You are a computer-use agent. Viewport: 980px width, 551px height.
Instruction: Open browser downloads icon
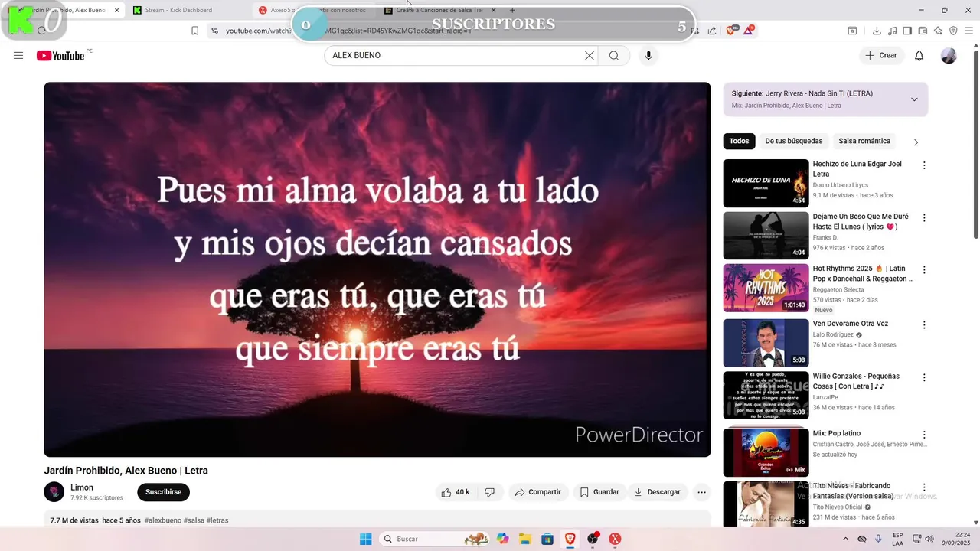(x=877, y=31)
